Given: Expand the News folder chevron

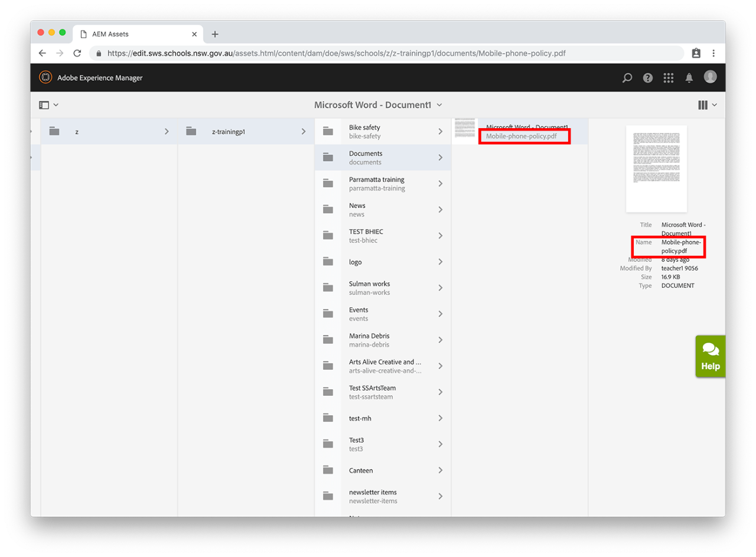Looking at the screenshot, I should 441,210.
